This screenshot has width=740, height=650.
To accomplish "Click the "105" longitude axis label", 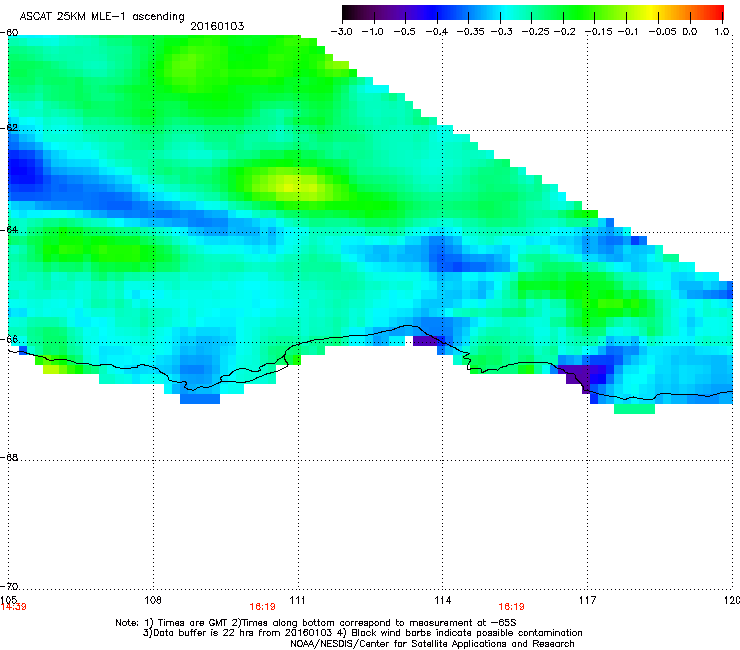I will click(8, 600).
